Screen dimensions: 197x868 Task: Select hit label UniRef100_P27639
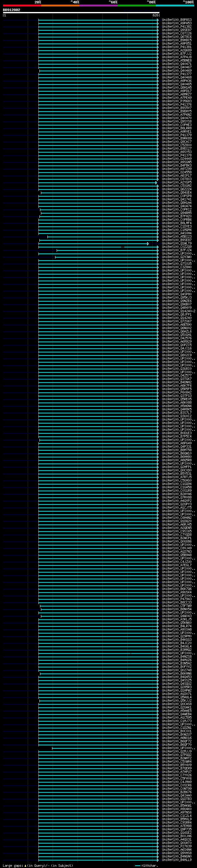click(x=177, y=846)
